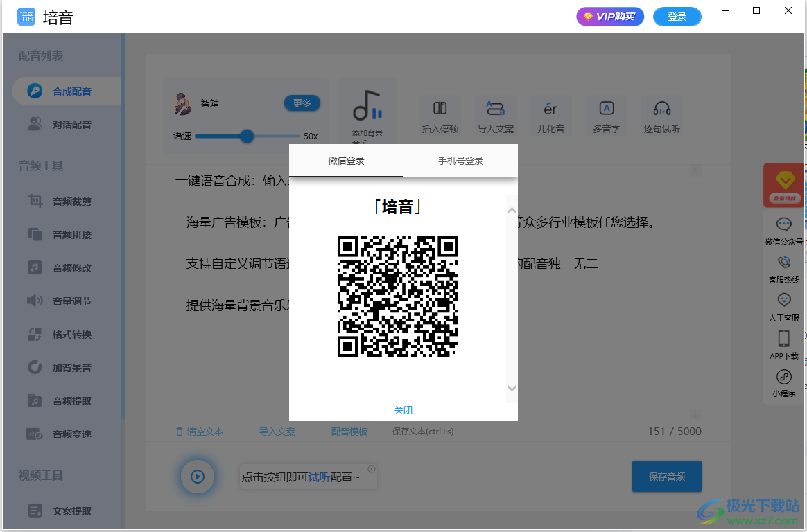Click 关闭 to close the login dialog
This screenshot has width=807, height=532.
pos(403,410)
